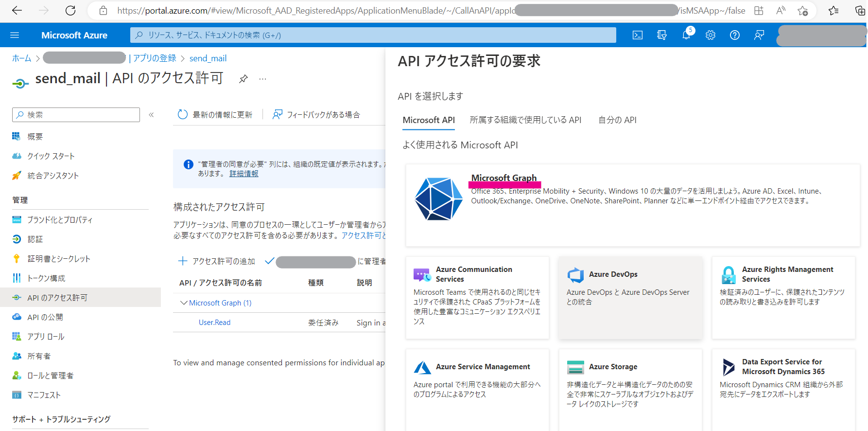Click the Azure portal global search box
The image size is (868, 431).
373,35
